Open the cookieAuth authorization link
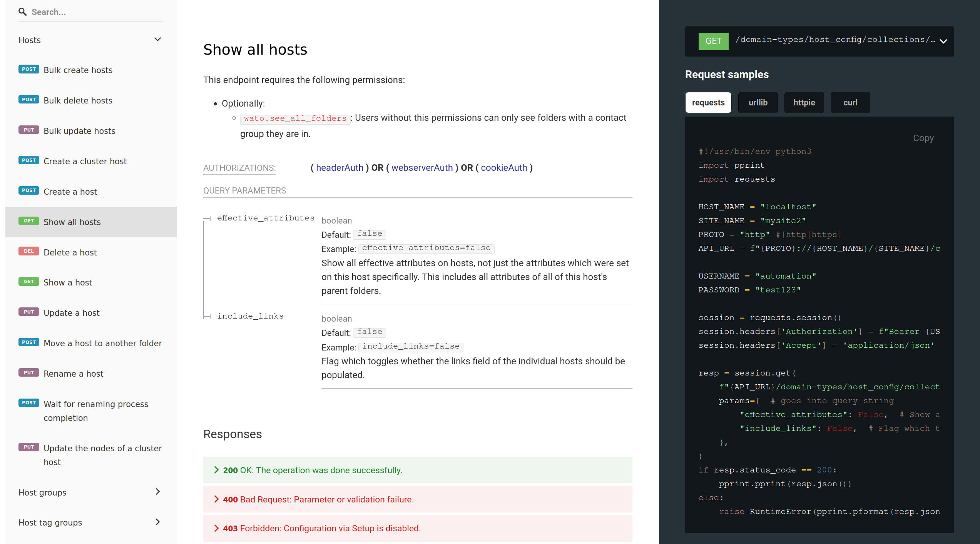 pos(504,167)
